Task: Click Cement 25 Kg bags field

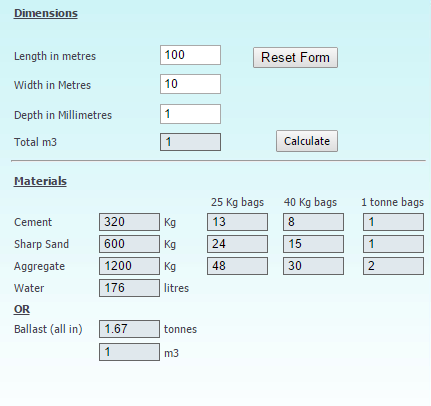Action: pos(237,222)
